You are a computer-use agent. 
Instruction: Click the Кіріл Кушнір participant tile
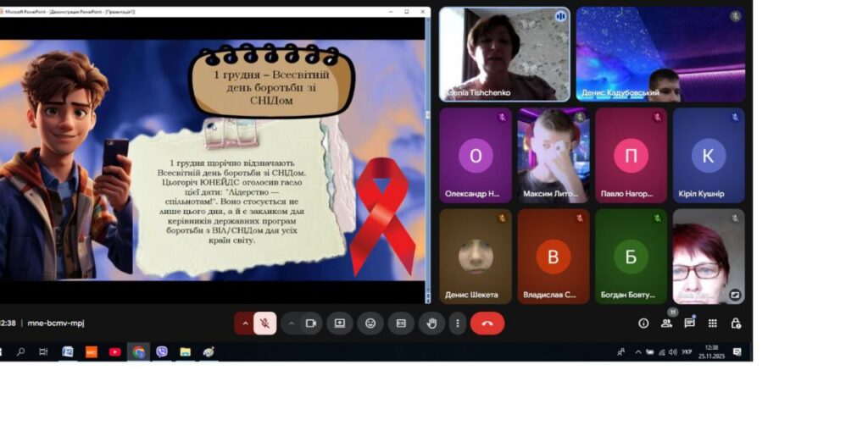pyautogui.click(x=708, y=155)
